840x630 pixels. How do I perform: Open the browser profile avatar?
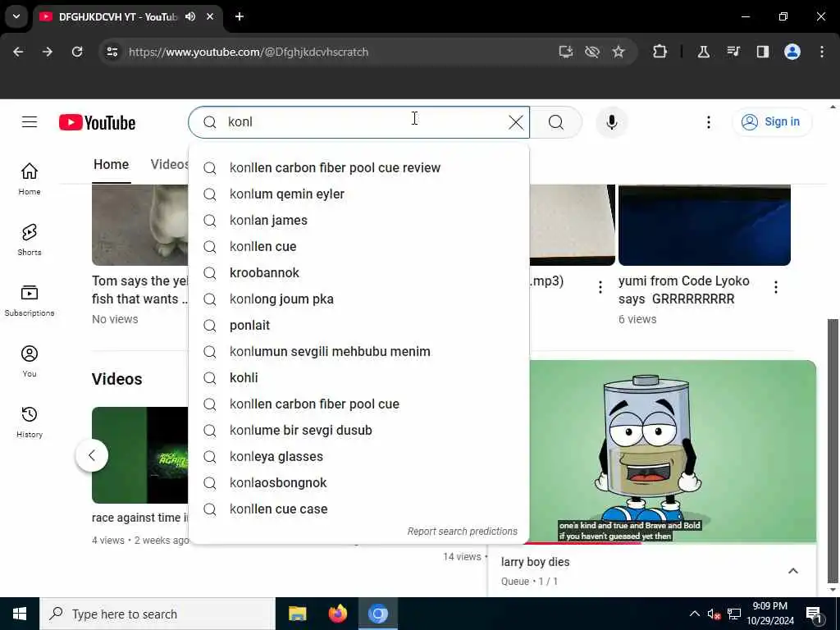pos(792,52)
